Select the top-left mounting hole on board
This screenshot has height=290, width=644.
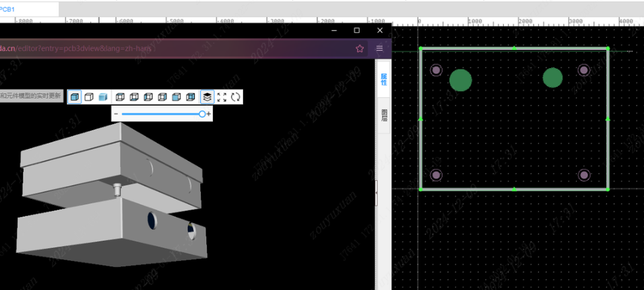436,70
